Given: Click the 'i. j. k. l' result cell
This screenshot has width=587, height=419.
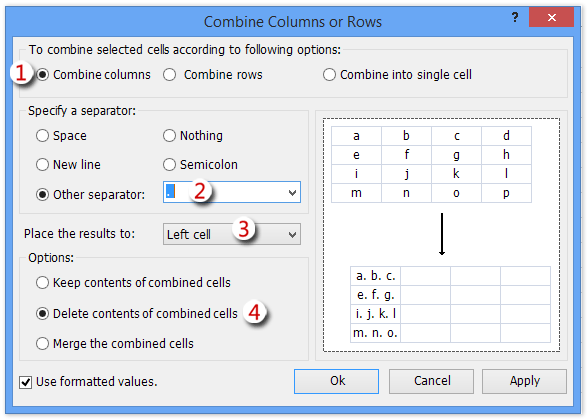Looking at the screenshot, I should 375,314.
